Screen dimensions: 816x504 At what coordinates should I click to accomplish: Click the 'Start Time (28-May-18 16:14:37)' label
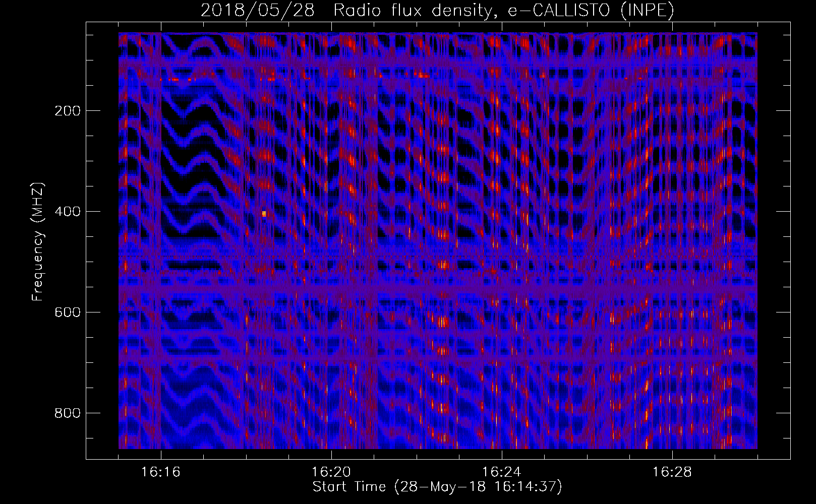(437, 487)
